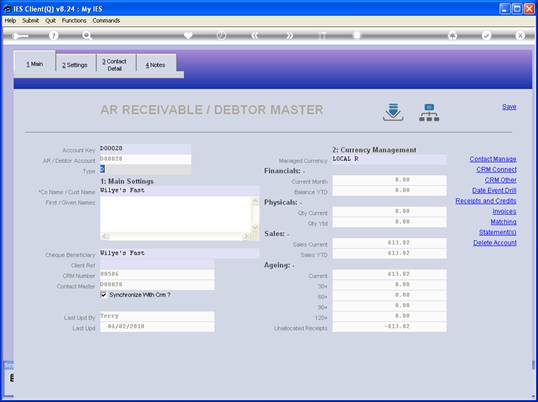The image size is (538, 402).
Task: Go to previous record with double-left arrows
Action: click(x=255, y=35)
